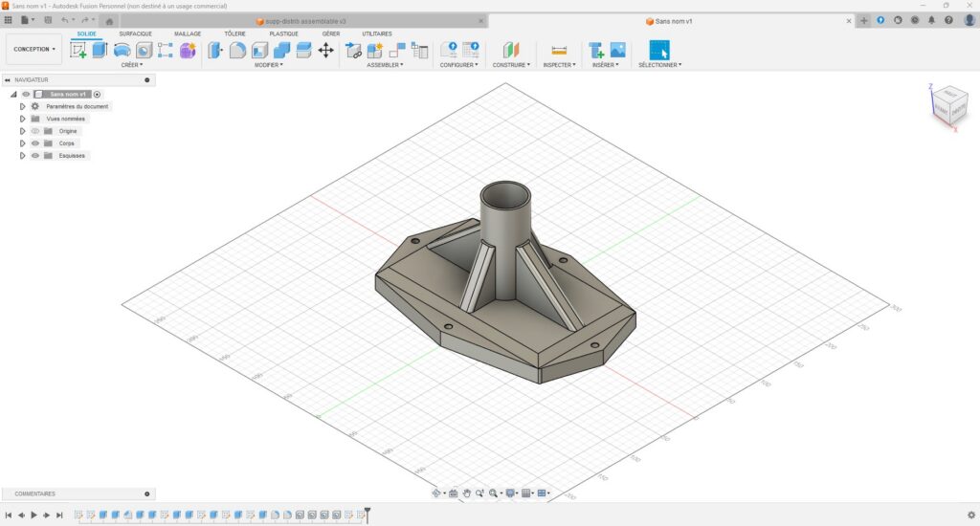The image size is (980, 526).
Task: Switch to the SURFACIQUE tab
Action: tap(135, 33)
